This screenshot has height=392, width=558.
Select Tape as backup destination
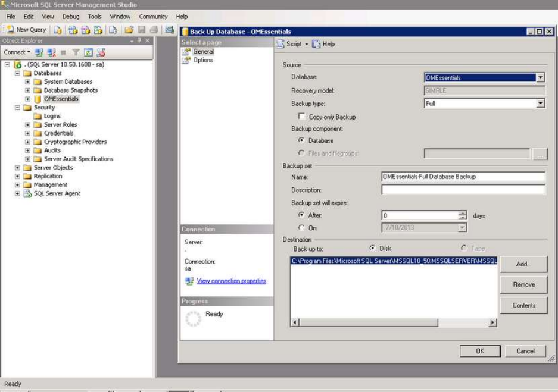pos(464,247)
